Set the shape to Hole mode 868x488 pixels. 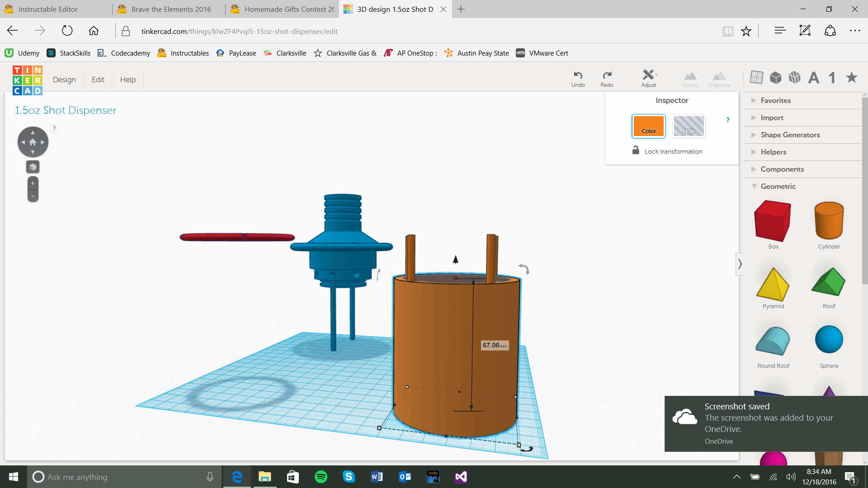(689, 126)
